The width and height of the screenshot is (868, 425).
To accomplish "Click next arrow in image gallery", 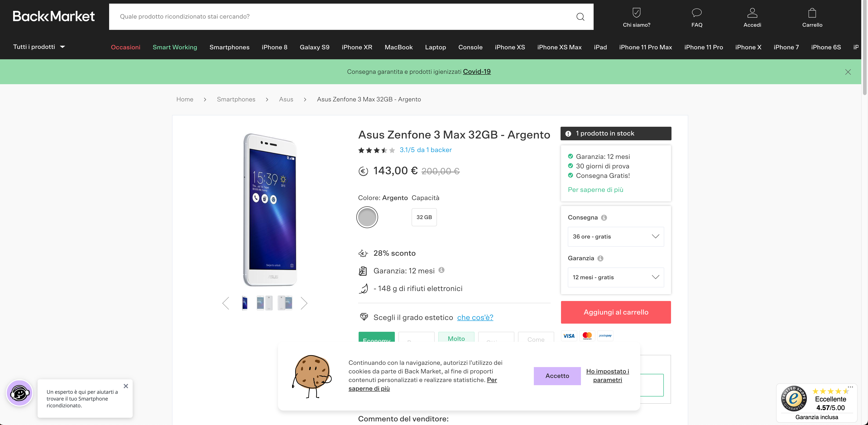I will point(304,303).
